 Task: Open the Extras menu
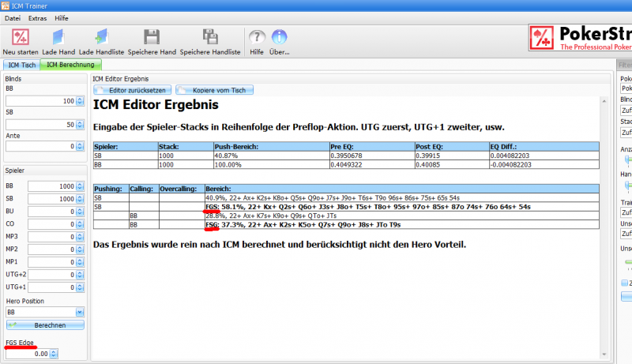tap(37, 17)
